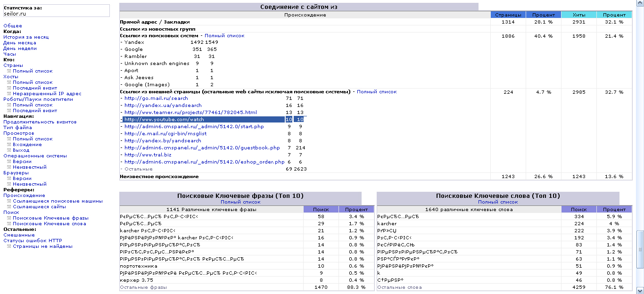Click list icon next to Выход

click(9, 150)
